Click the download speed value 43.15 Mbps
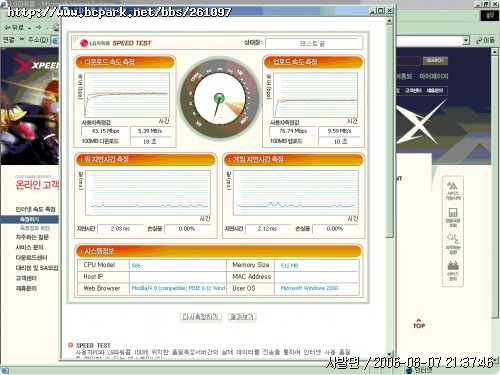Screen dimensions: 500x375 pos(105,131)
